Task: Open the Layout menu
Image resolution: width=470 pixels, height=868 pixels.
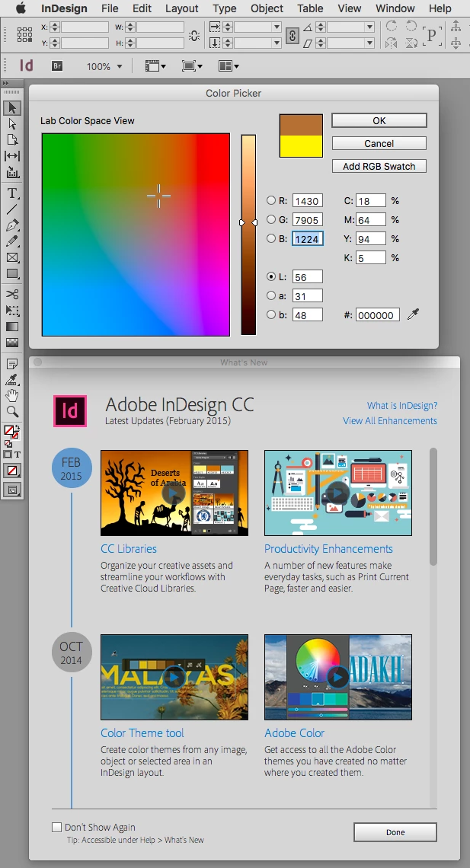Action: pos(181,8)
